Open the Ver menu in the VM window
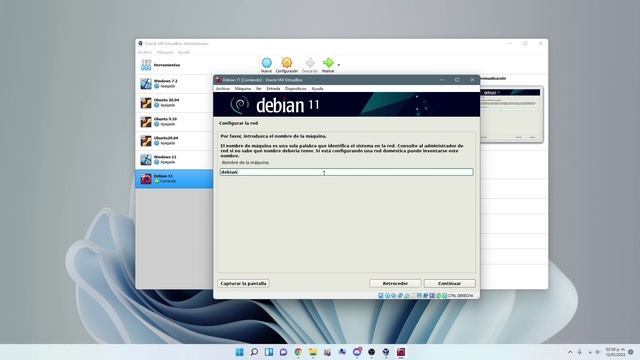Viewport: 640px width, 360px height. [258, 89]
